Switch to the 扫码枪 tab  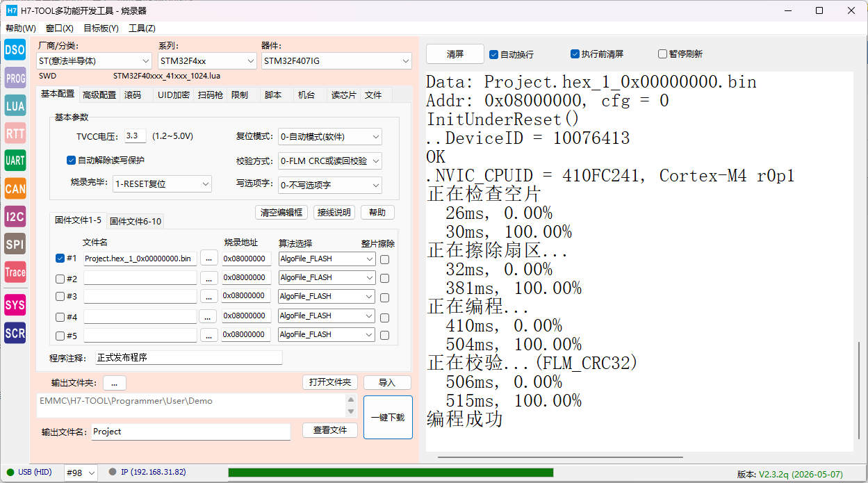pyautogui.click(x=211, y=95)
